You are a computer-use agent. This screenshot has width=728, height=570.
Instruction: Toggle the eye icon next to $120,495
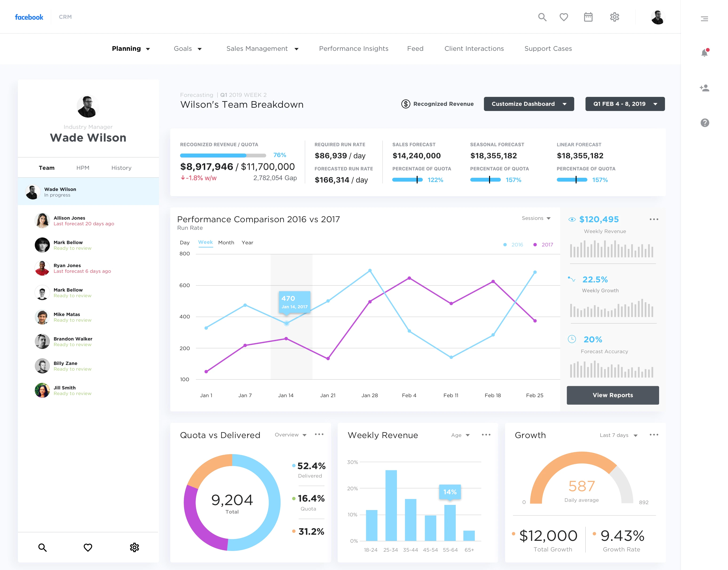point(572,219)
